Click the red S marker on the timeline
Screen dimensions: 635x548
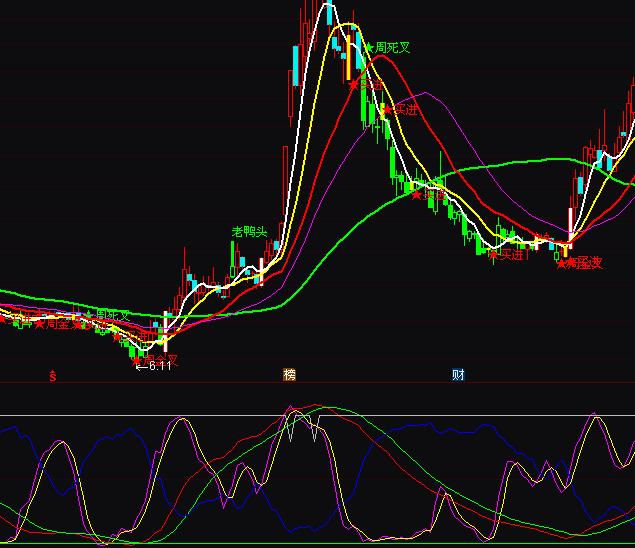click(52, 376)
